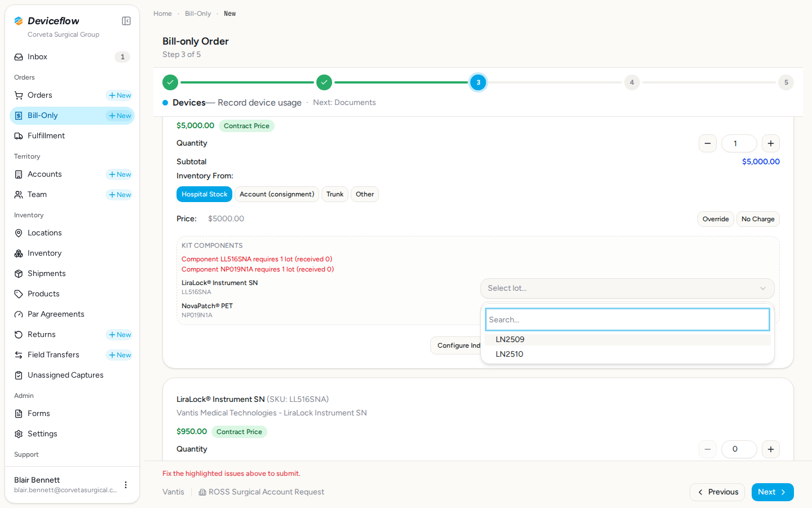
Task: Click the Previous button
Action: [x=717, y=492]
